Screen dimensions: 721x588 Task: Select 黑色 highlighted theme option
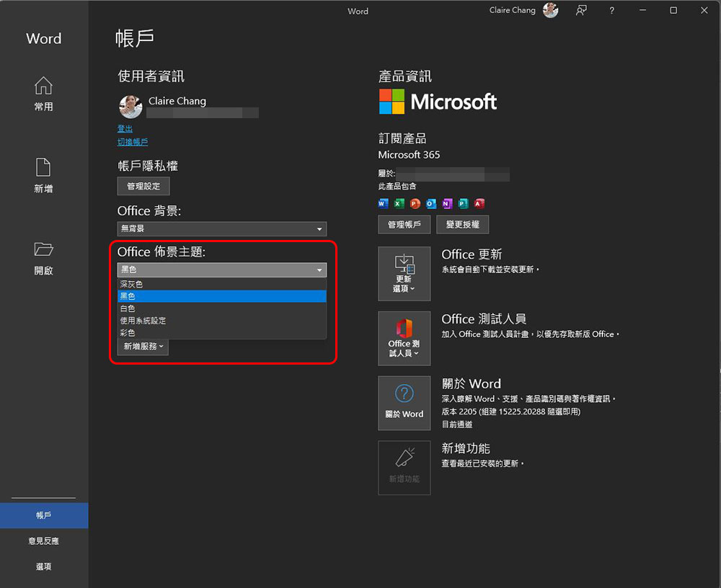[x=222, y=296]
